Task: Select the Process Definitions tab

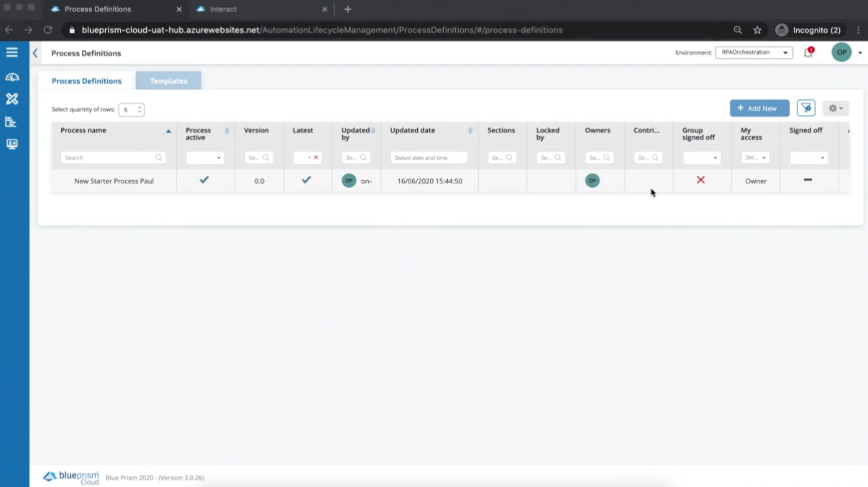Action: click(x=86, y=81)
